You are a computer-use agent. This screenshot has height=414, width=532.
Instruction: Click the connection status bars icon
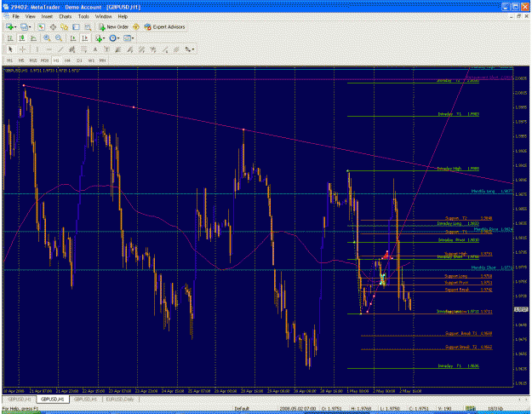470,408
